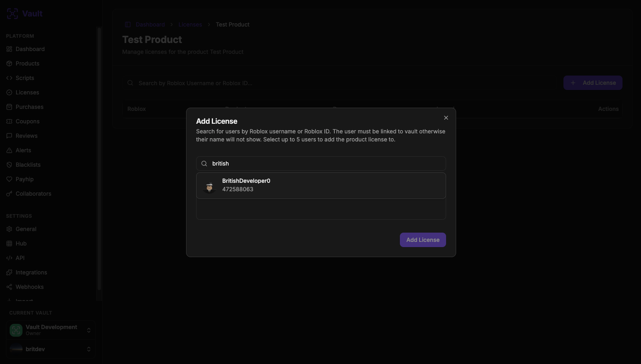
Task: Click the Payhip heart icon
Action: 9,179
